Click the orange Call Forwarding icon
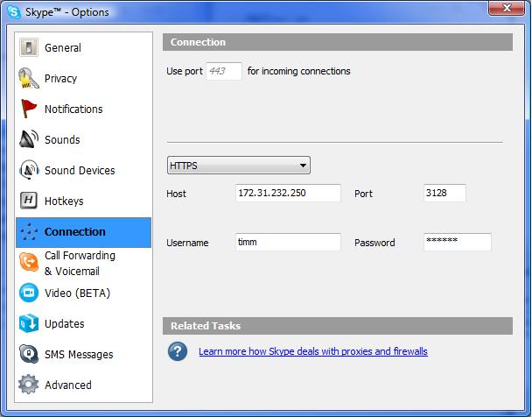 (x=29, y=262)
